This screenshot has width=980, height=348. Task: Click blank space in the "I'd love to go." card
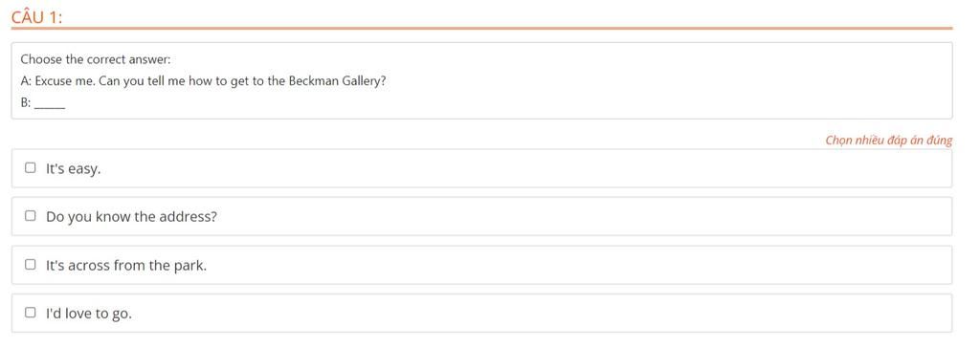pos(538,313)
